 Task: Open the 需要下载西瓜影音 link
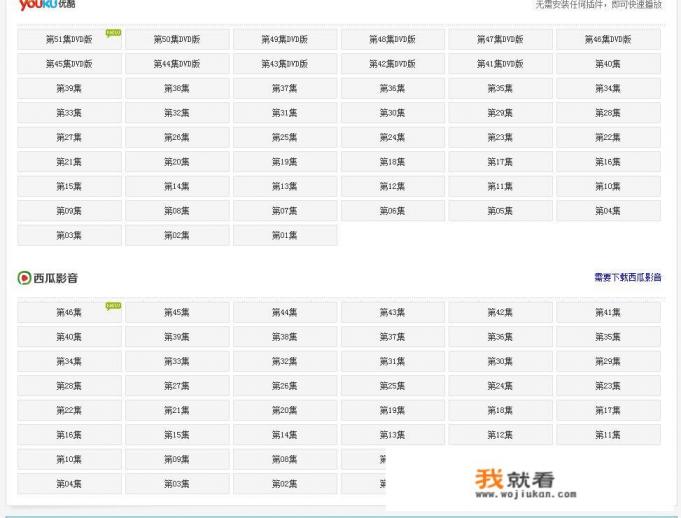[628, 277]
